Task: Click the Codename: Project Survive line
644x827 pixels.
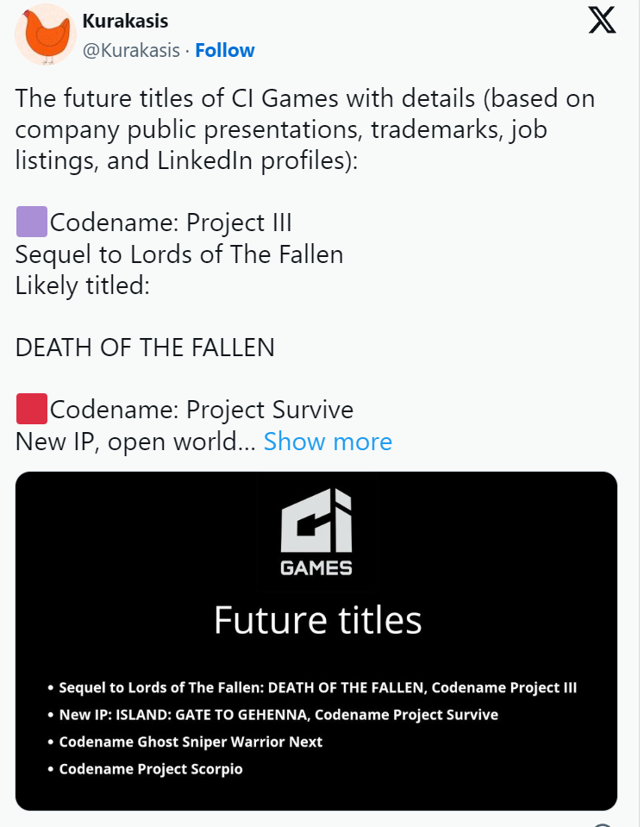Action: 202,410
